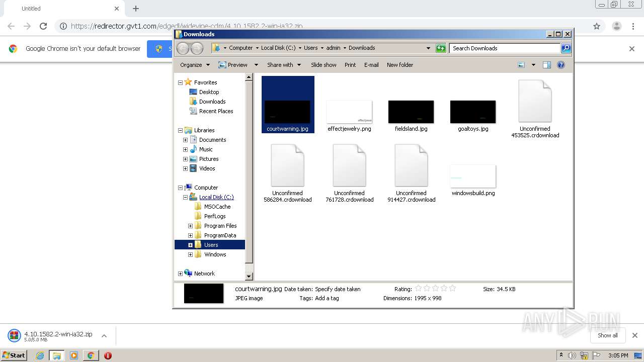Screen dimensions: 644x362
Task: Select Unconfirmed 914427.crdownload file
Action: tap(411, 173)
